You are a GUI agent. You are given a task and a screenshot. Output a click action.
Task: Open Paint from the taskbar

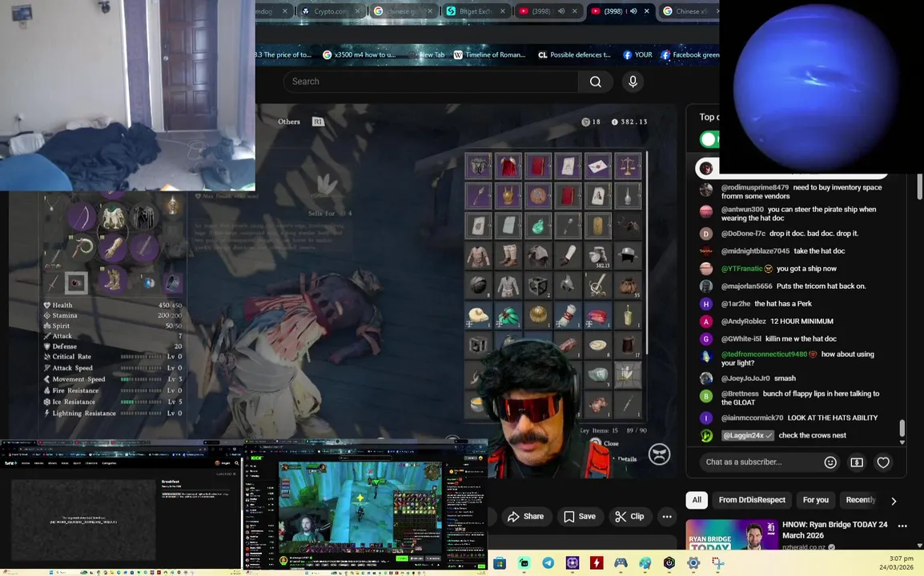(645, 563)
